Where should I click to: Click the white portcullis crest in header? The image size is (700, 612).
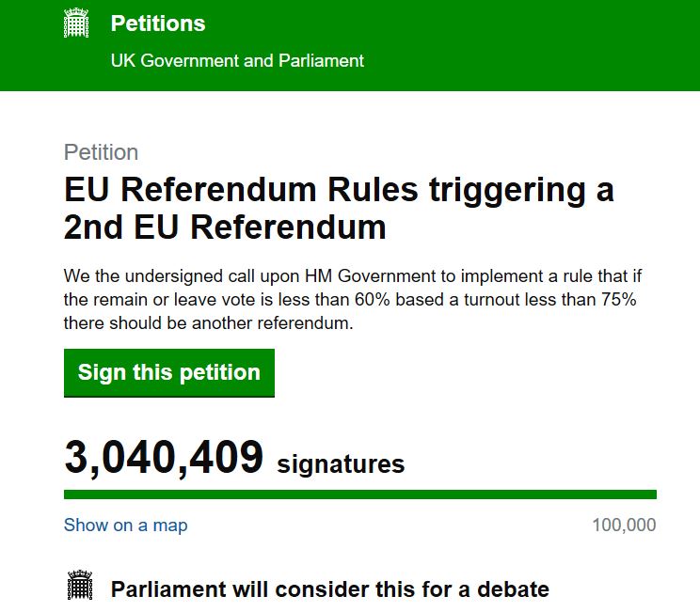[x=76, y=23]
